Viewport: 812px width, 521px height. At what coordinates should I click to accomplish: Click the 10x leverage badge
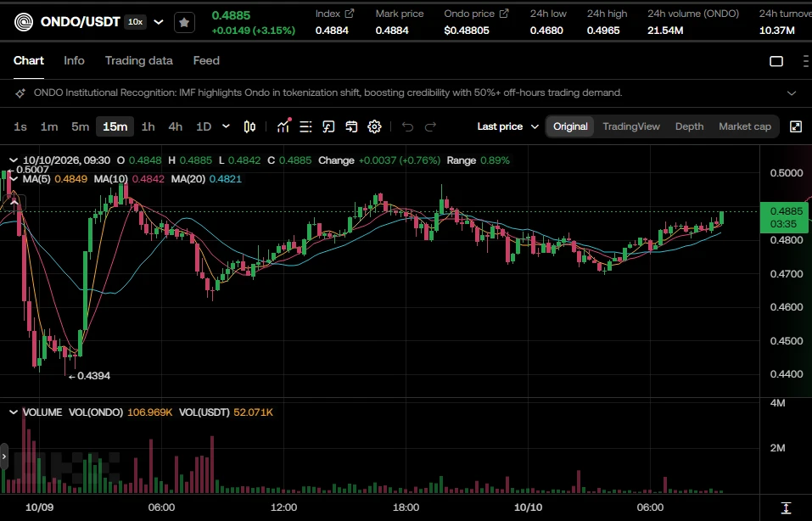click(136, 22)
